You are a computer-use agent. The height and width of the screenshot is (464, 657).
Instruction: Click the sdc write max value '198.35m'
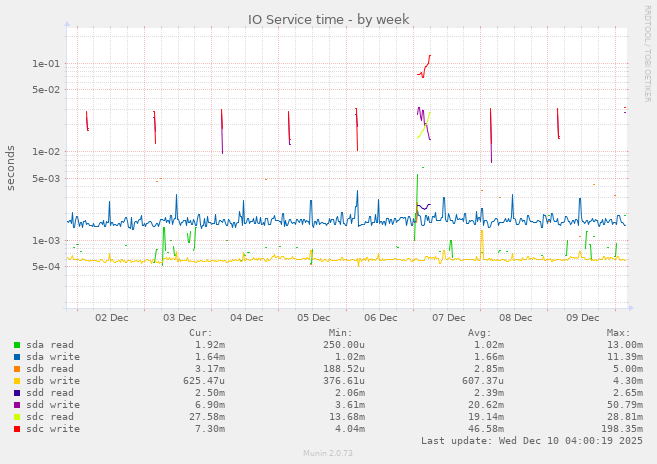point(622,429)
